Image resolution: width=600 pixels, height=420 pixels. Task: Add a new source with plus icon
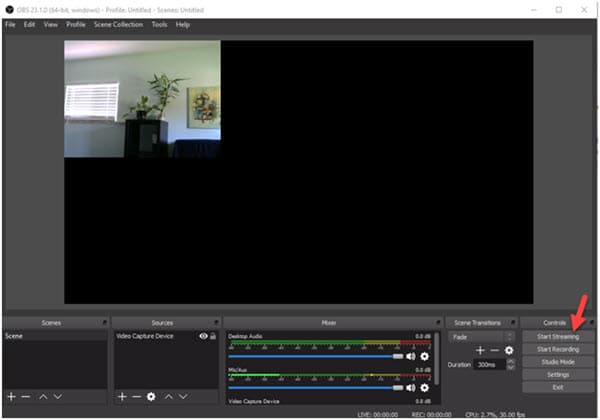[122, 397]
